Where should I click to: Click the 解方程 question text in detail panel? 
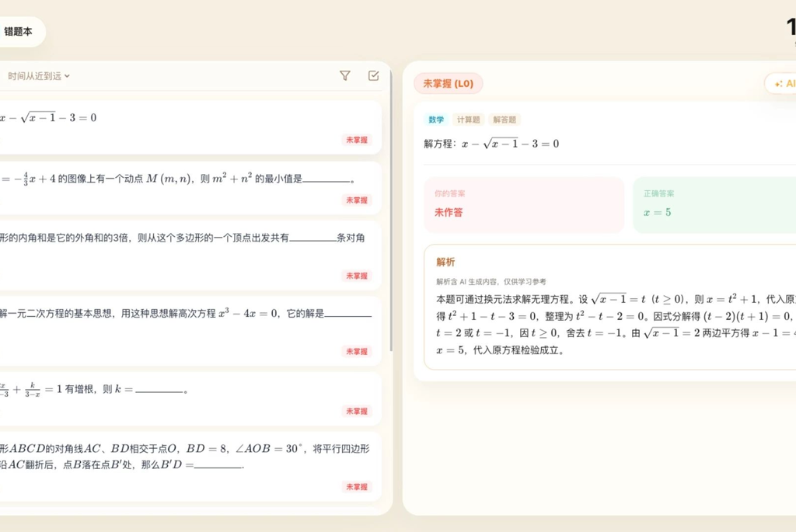pos(491,144)
